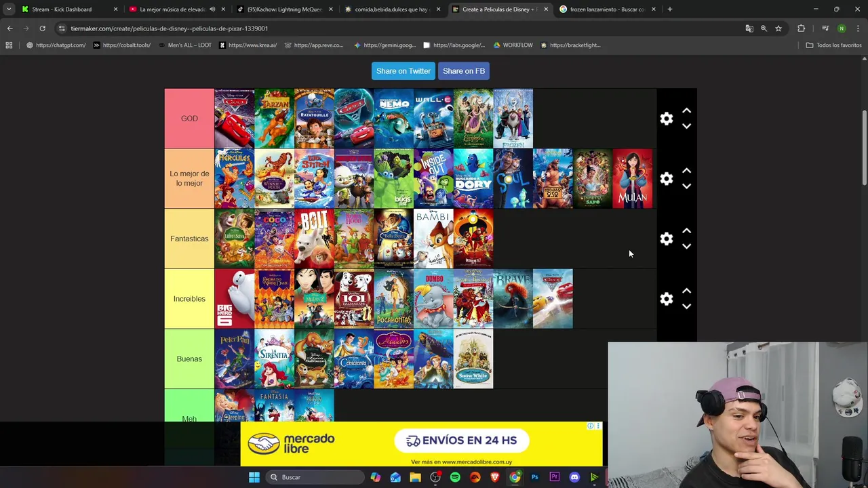Open the Chrome extensions puzzle icon
The image size is (868, 488).
tap(802, 28)
